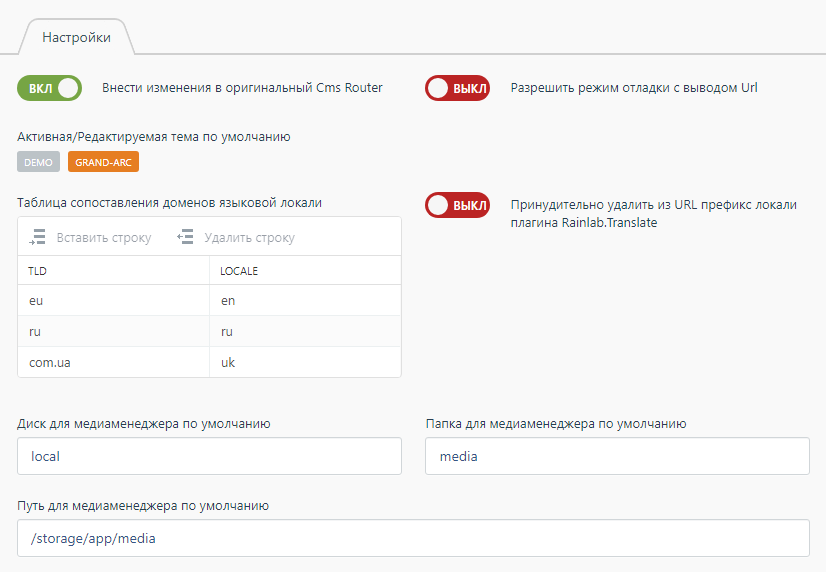The width and height of the screenshot is (826, 572).
Task: Click the LOCALE column header
Action: click(x=305, y=271)
